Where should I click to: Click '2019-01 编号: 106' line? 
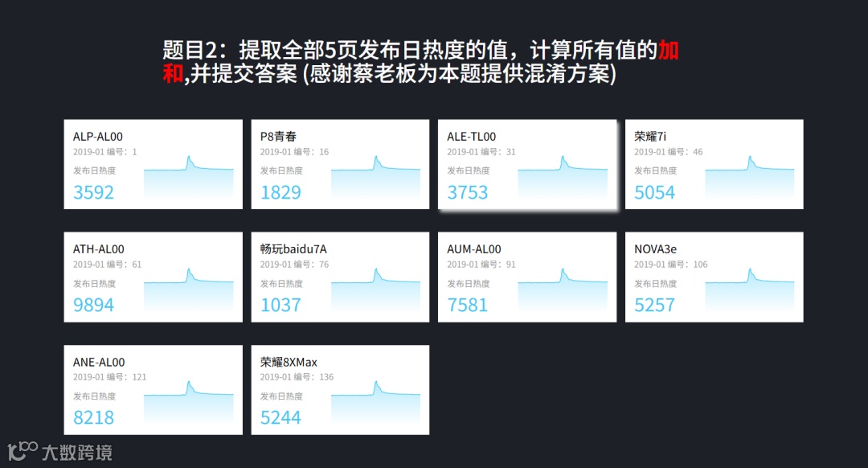(x=671, y=265)
